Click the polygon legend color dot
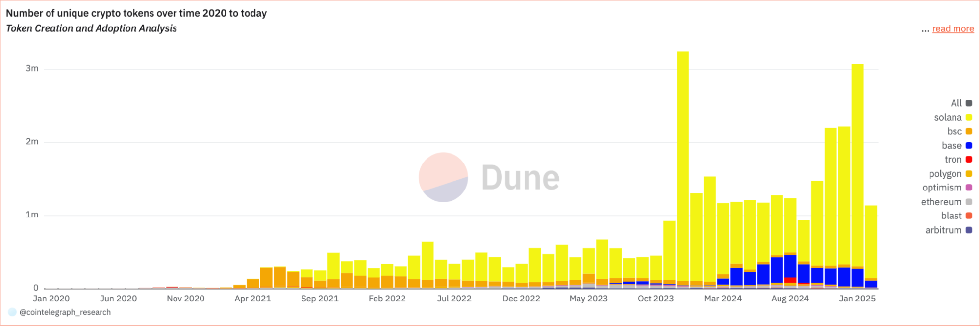The height and width of the screenshot is (326, 980). point(969,173)
